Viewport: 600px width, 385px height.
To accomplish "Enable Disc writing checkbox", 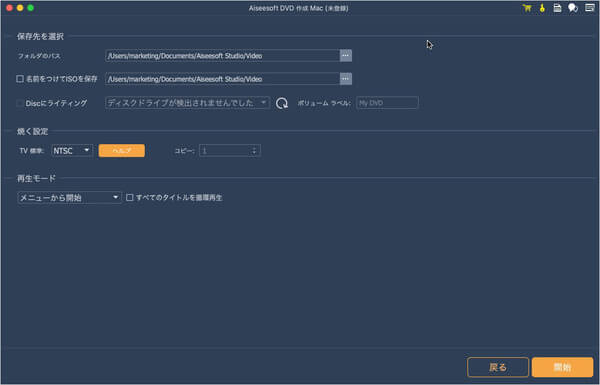I will tap(20, 103).
